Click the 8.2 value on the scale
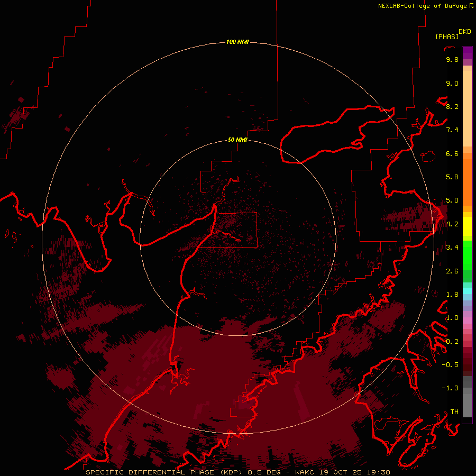 coord(452,106)
